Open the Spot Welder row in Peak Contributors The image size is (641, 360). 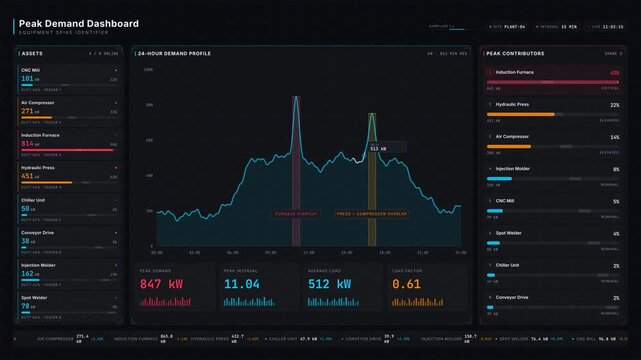click(553, 241)
